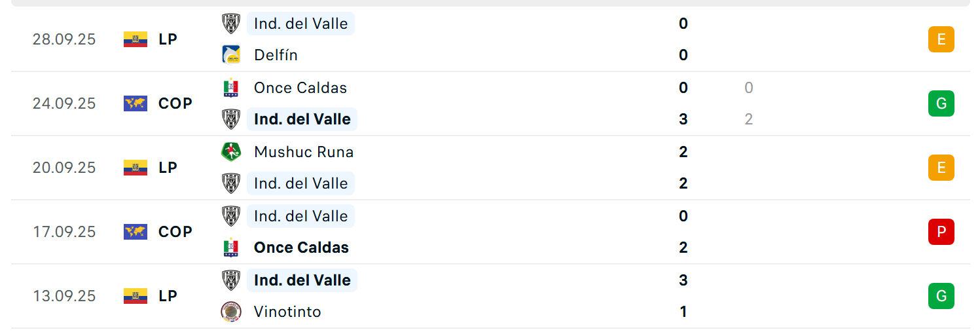Image resolution: width=980 pixels, height=332 pixels.
Task: Click bold Once Caldas name on 17.09.25
Action: point(301,248)
